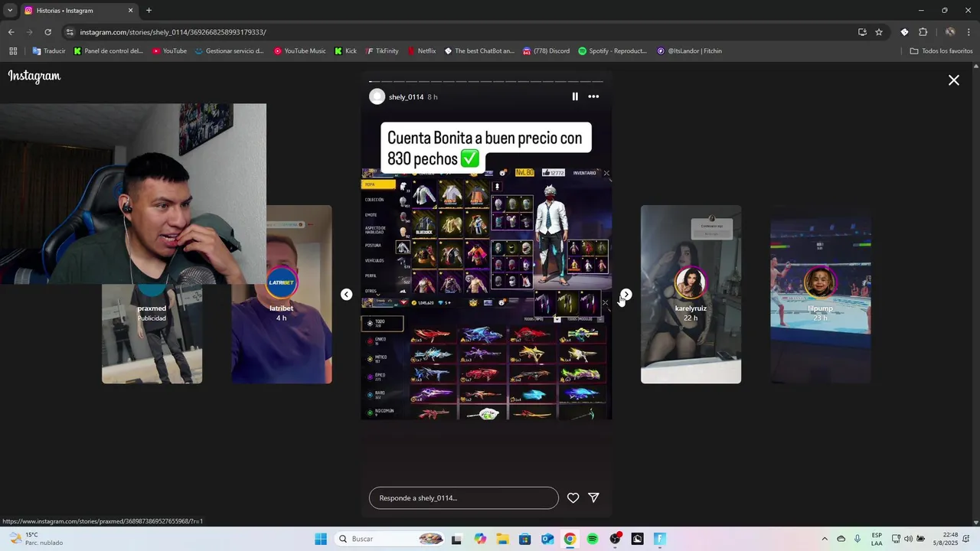Viewport: 980px width, 551px height.
Task: Open the YouTube Music bookmark
Action: [x=300, y=51]
